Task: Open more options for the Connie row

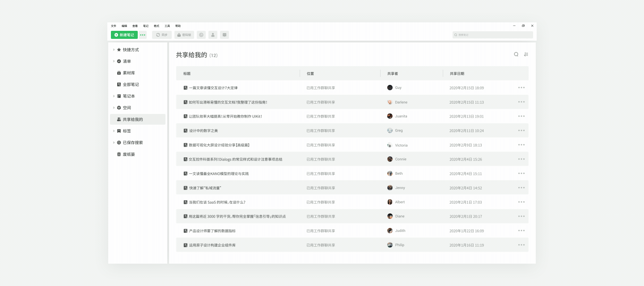Action: coord(521,159)
